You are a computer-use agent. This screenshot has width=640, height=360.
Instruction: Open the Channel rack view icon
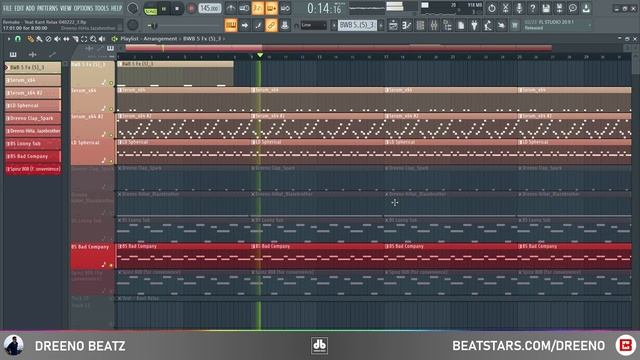point(420,25)
